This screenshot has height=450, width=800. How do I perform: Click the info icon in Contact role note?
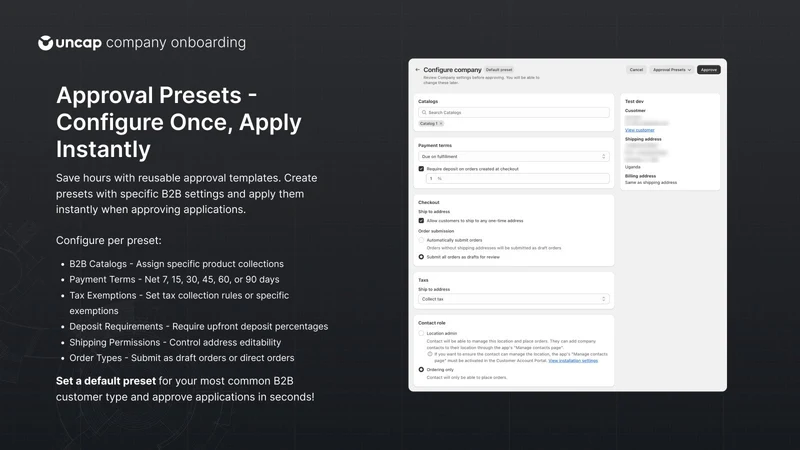click(x=430, y=354)
